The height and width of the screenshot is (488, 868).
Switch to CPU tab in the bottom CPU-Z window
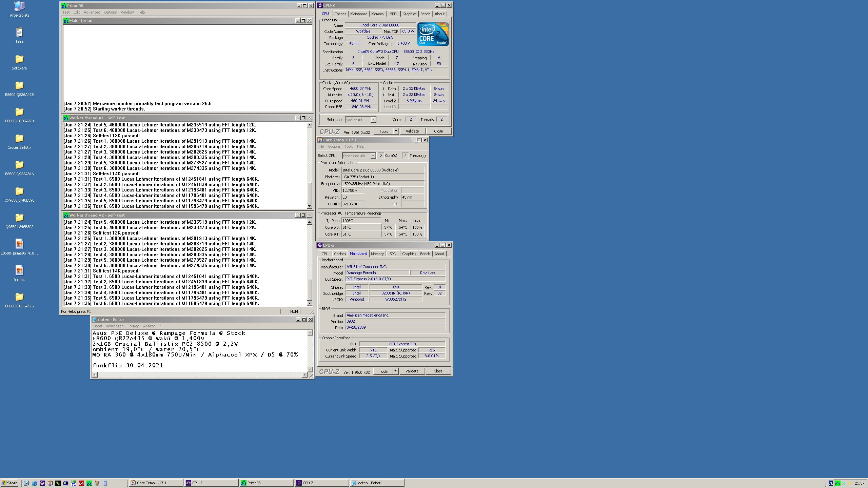pyautogui.click(x=325, y=254)
